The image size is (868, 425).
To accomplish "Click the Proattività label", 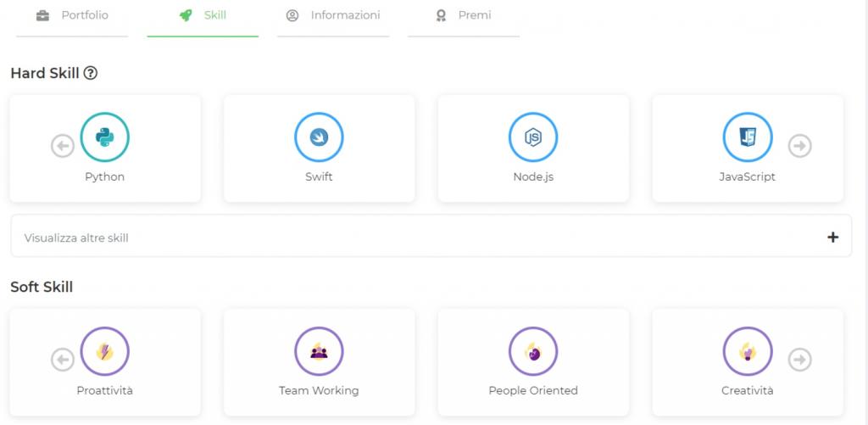I will click(x=104, y=391).
